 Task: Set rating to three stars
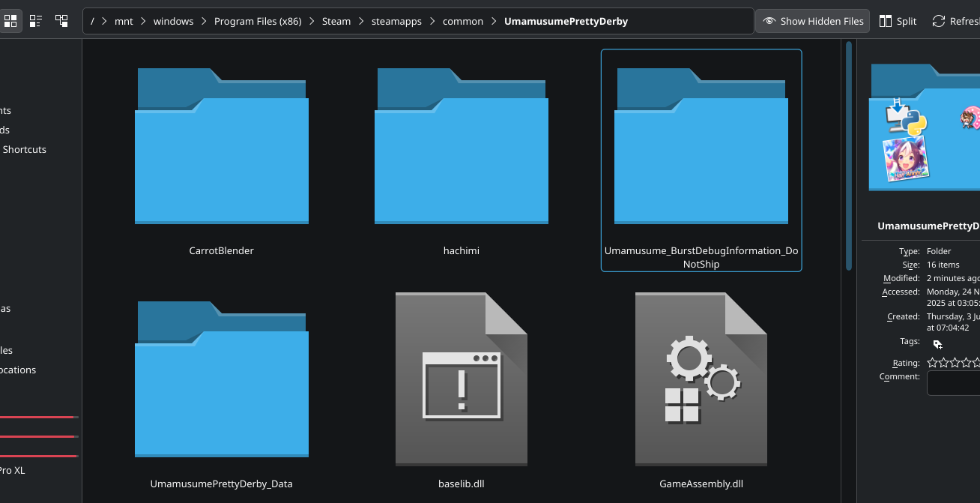[955, 363]
